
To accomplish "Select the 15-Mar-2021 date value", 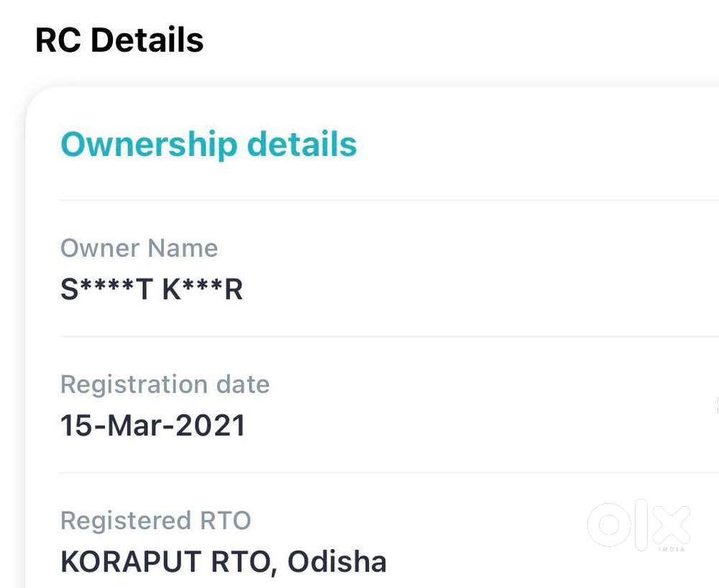I will 152,426.
